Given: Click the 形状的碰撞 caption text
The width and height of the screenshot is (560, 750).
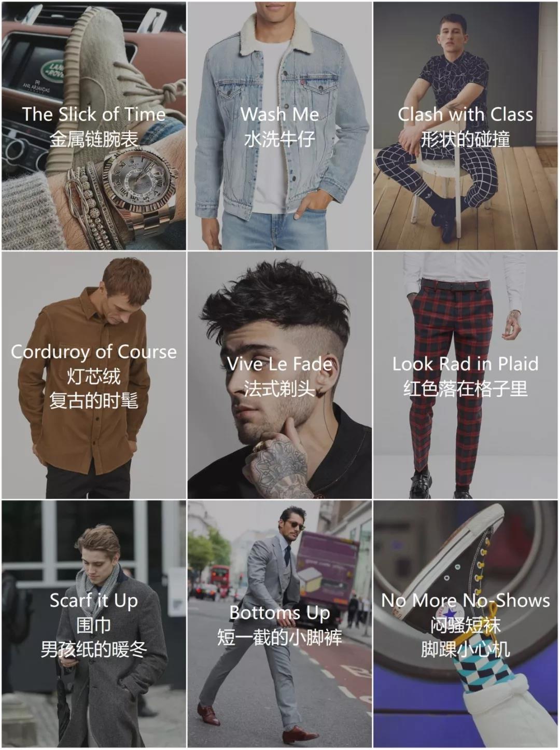Looking at the screenshot, I should pos(465,139).
